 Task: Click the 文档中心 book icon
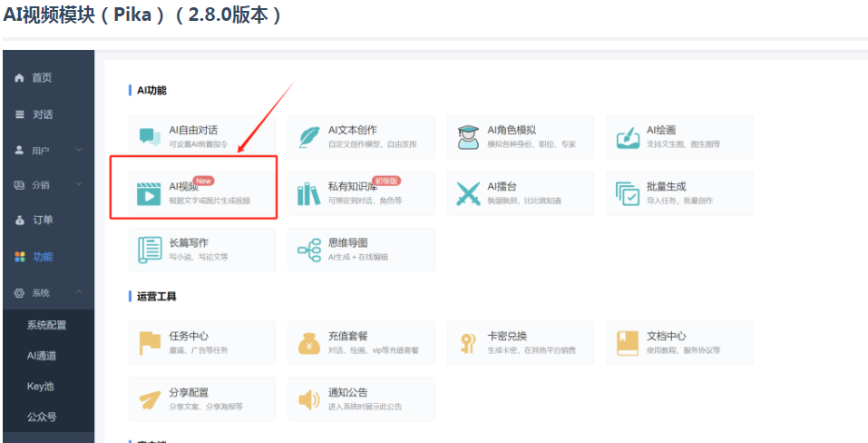pos(628,343)
